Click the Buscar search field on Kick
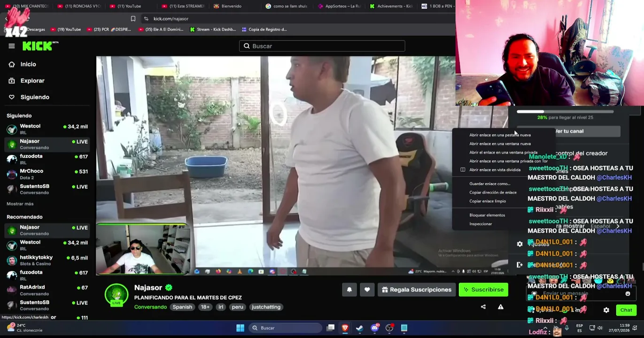This screenshot has width=644, height=338. tap(322, 46)
